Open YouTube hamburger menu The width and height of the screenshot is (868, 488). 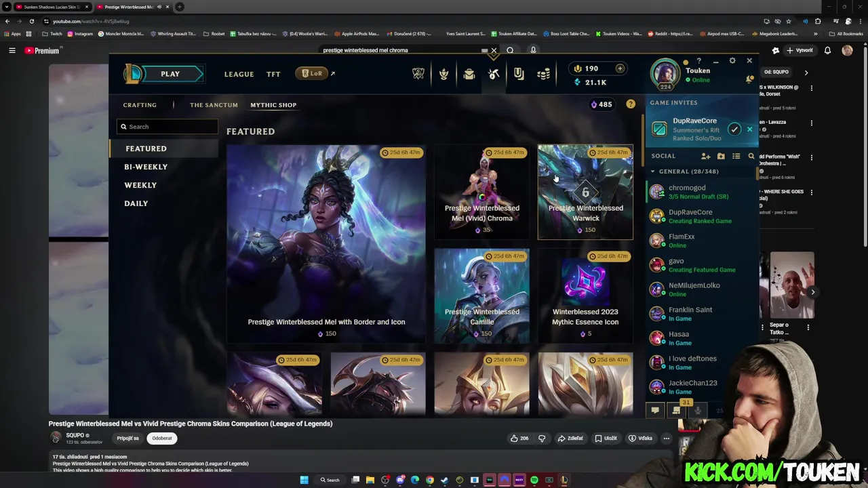(12, 50)
